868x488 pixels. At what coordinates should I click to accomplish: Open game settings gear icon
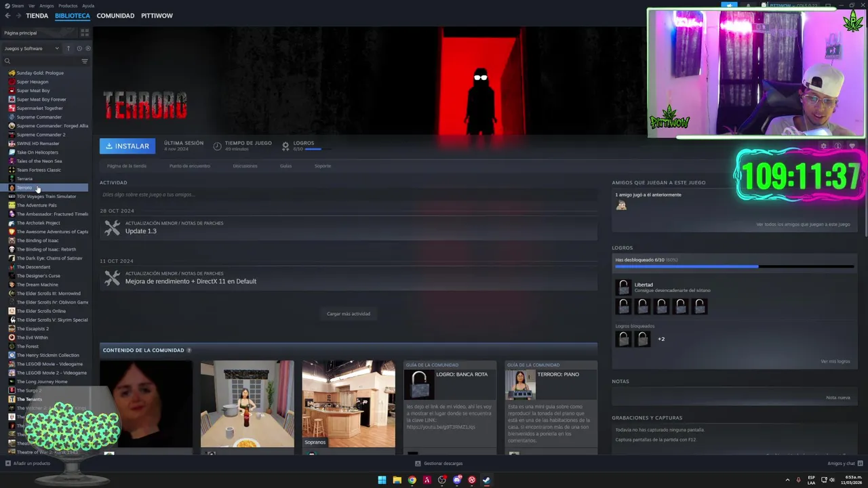pyautogui.click(x=823, y=146)
